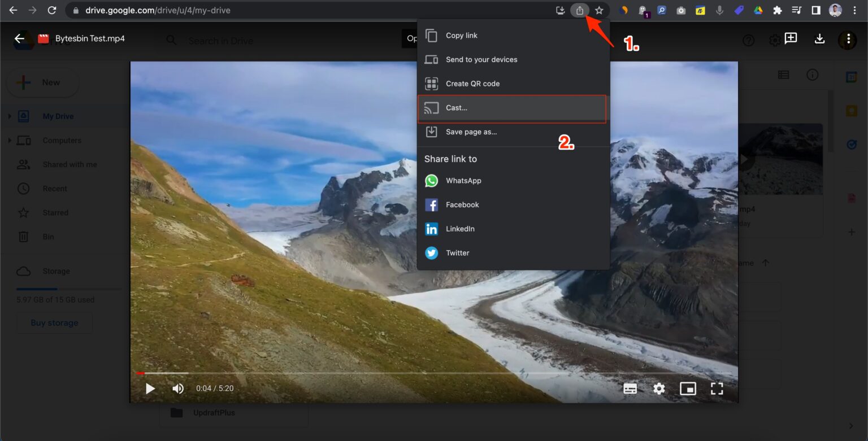Click the Drive download icon in top bar
Image resolution: width=868 pixels, height=441 pixels.
tap(819, 40)
